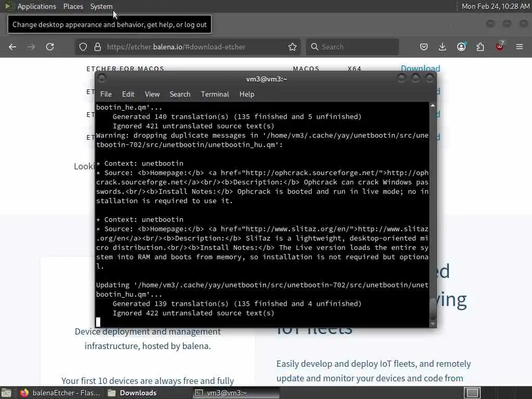Open the Pocket save icon
This screenshot has height=399, width=532.
424,47
